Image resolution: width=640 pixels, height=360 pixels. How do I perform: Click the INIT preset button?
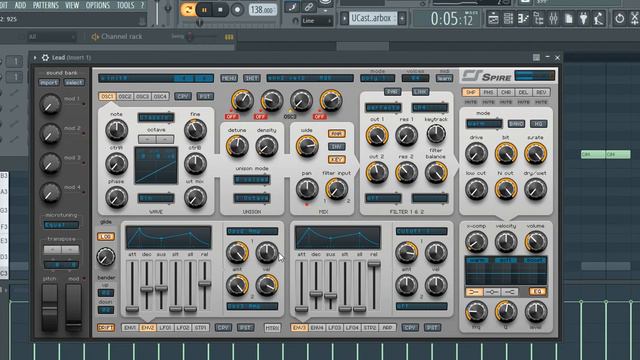(x=251, y=78)
